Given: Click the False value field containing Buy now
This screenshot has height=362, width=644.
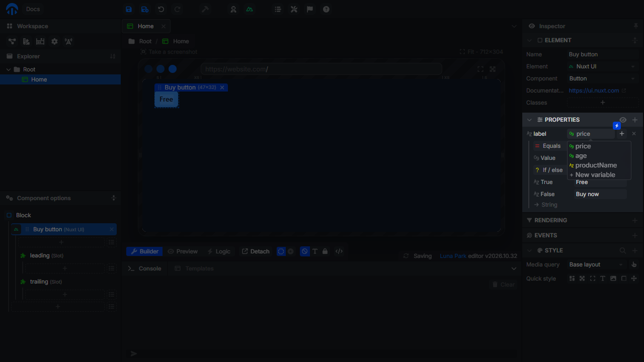Looking at the screenshot, I should (x=600, y=194).
